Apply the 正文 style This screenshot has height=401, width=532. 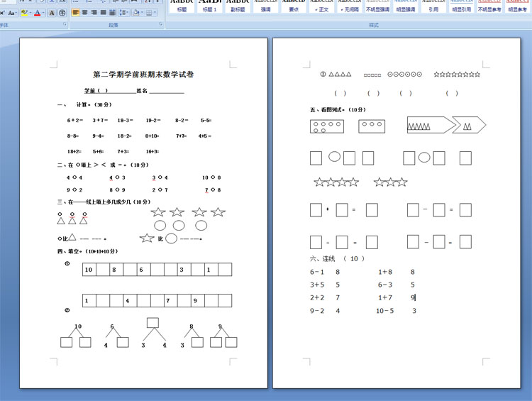(321, 6)
